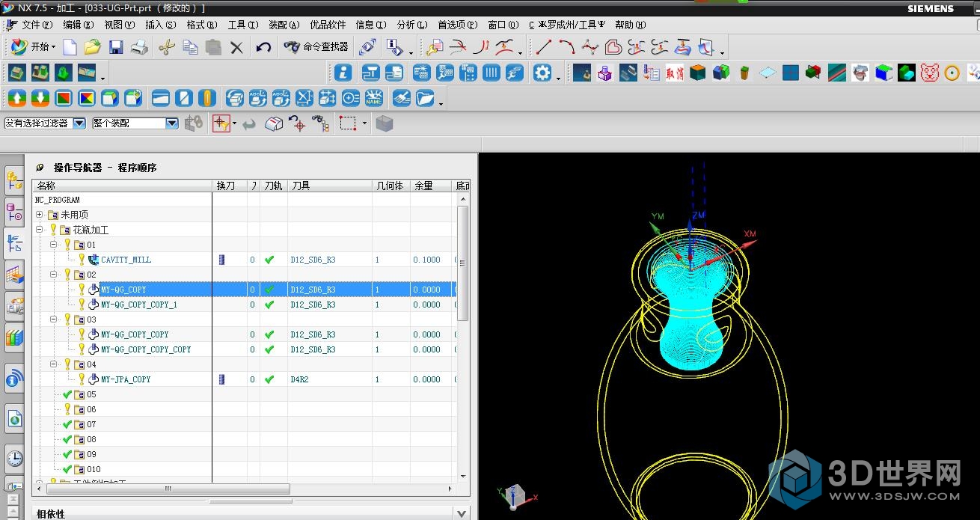Screen dimensions: 980x520
Task: Click the gear settings icon in toolbar
Action: click(x=542, y=73)
